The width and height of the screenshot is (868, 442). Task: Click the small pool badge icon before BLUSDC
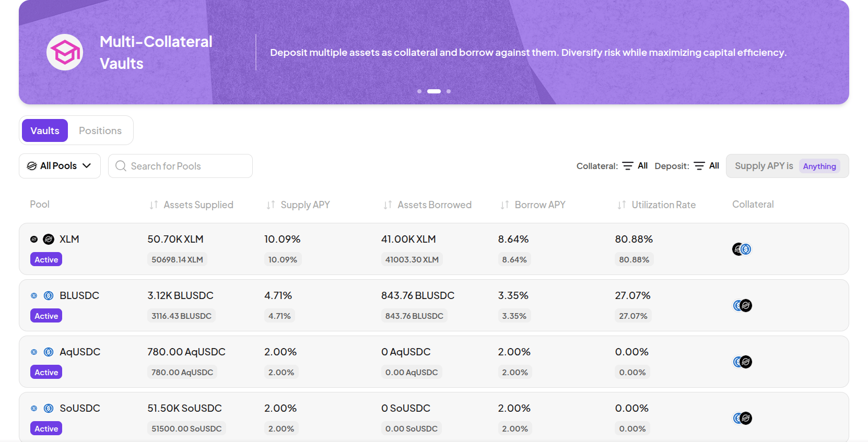click(x=34, y=295)
